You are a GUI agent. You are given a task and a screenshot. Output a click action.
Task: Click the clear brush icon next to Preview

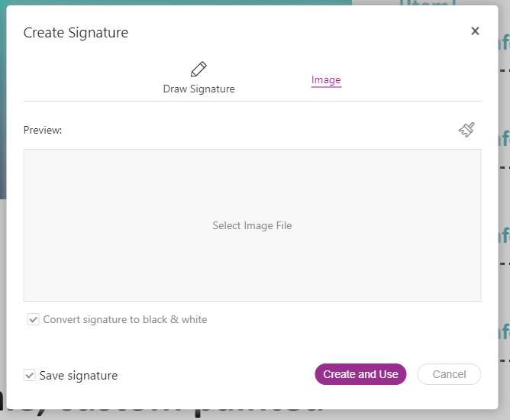coord(466,130)
